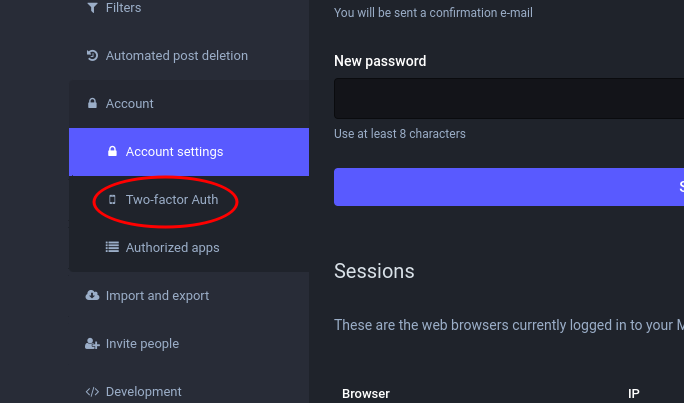Click the funnel icon beside Filters
684x403 pixels.
coord(92,8)
